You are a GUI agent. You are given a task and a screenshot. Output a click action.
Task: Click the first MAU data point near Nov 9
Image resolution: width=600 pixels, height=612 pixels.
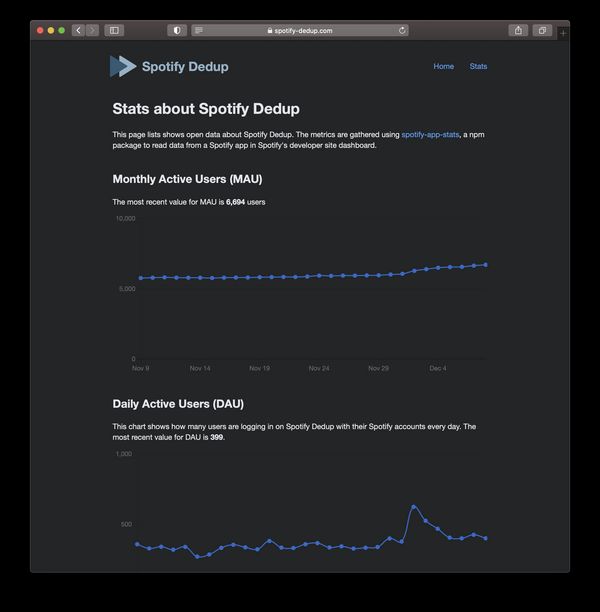(x=141, y=278)
